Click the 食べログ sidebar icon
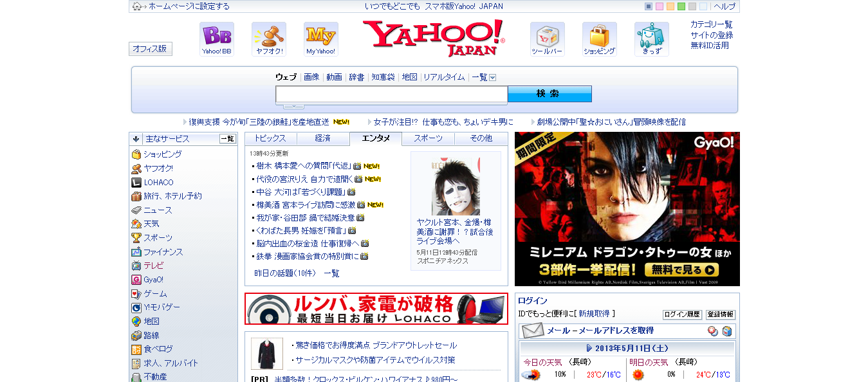Image resolution: width=868 pixels, height=382 pixels. [136, 349]
